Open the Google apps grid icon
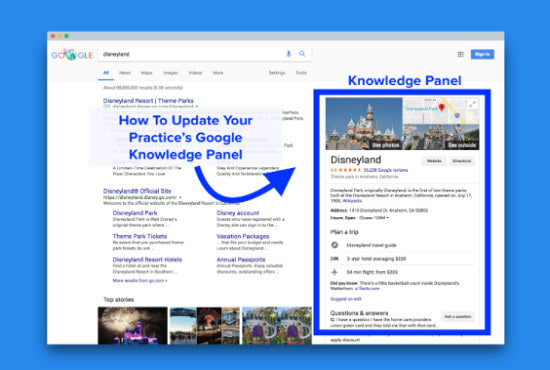 click(461, 54)
